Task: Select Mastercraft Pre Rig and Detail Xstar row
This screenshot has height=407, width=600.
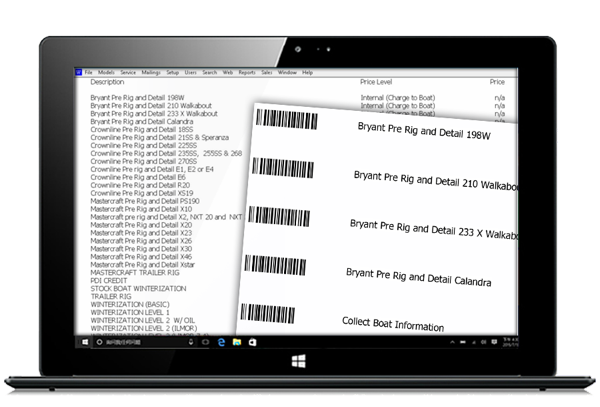Action: point(142,265)
